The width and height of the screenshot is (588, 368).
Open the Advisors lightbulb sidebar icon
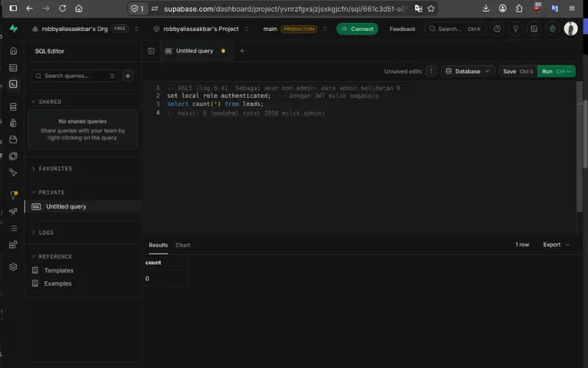coord(13,195)
